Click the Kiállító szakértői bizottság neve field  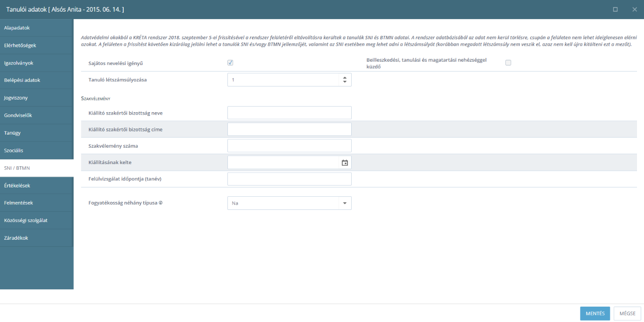[x=289, y=113]
